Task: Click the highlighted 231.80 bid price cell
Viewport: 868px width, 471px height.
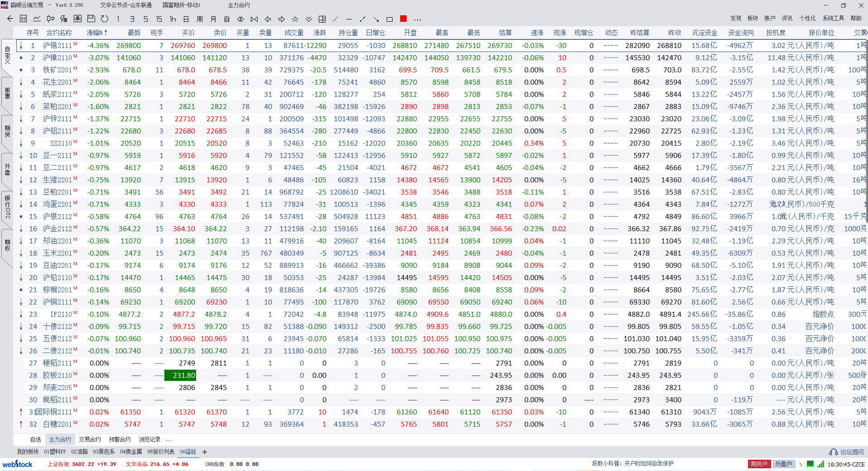Action: click(x=180, y=375)
